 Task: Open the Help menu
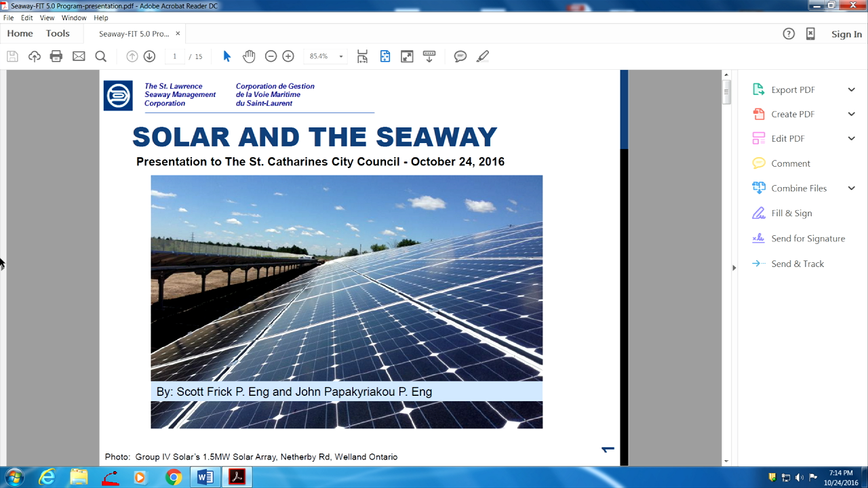pos(100,18)
